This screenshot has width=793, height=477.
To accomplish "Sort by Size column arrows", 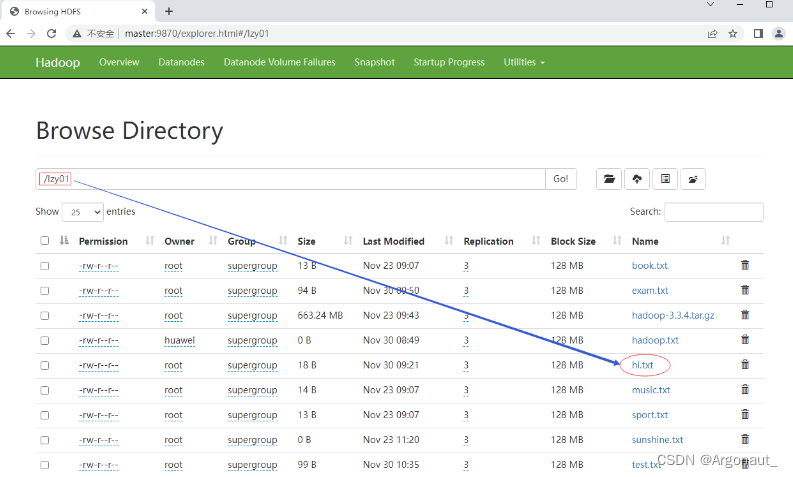I will pyautogui.click(x=348, y=241).
